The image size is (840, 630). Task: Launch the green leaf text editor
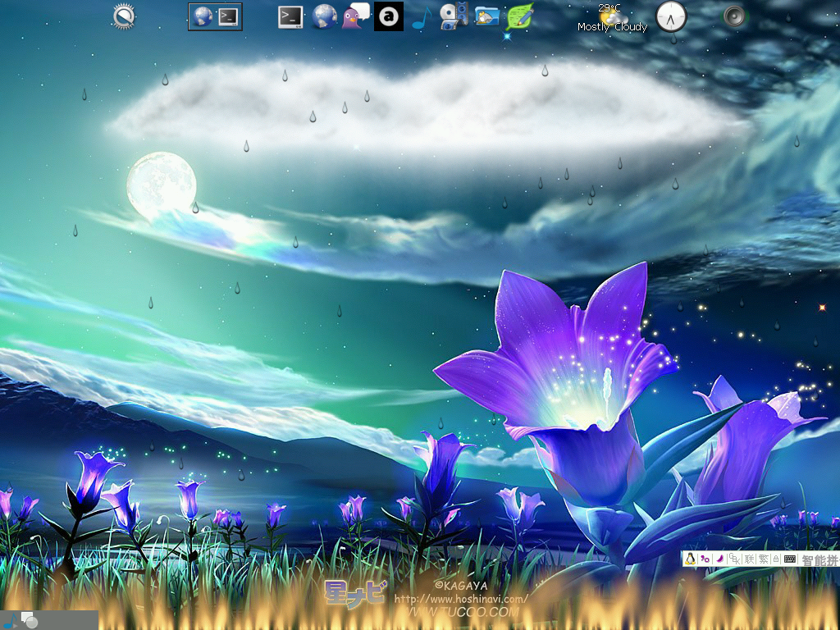coord(519,16)
